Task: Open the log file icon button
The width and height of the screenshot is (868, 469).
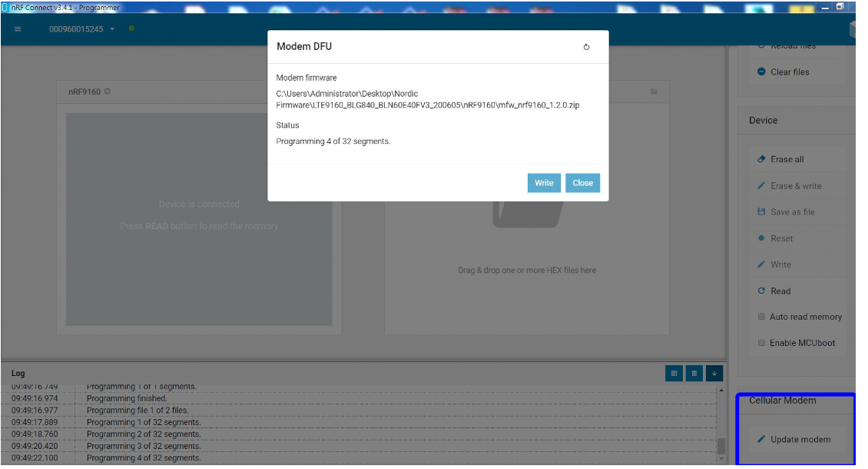Action: click(674, 374)
